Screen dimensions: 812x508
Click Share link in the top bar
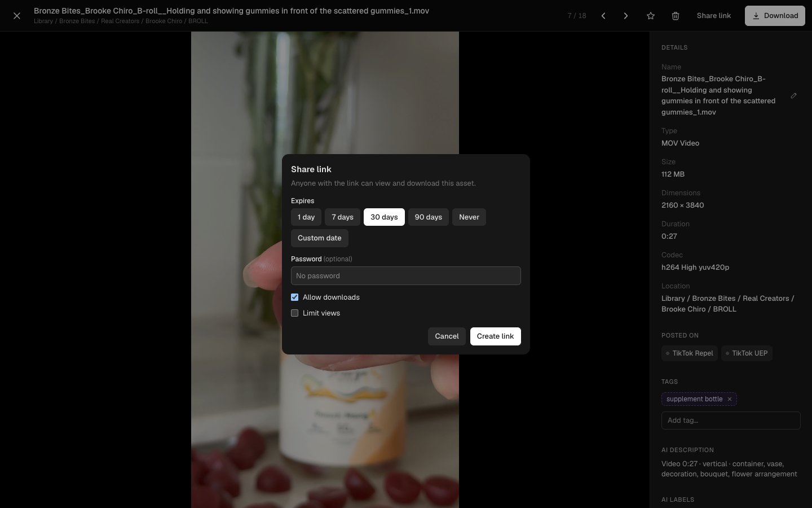714,16
